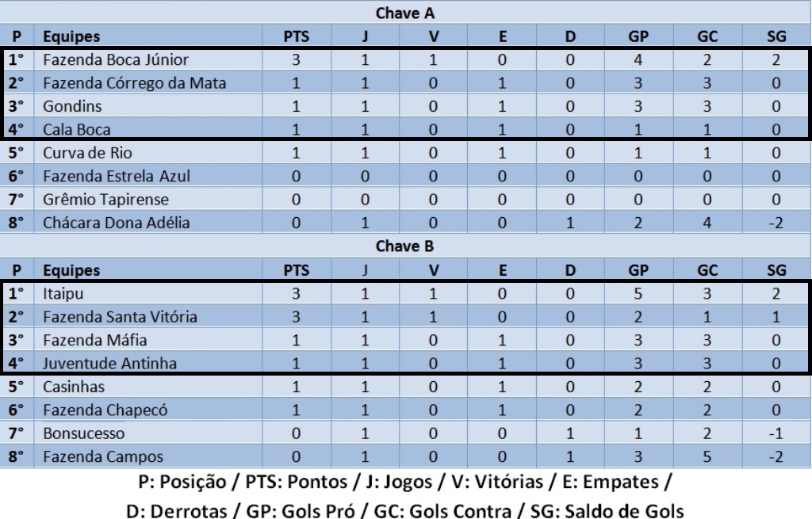Viewport: 812px width, 519px height.
Task: Click the Fazenda Máfia team name
Action: click(95, 341)
